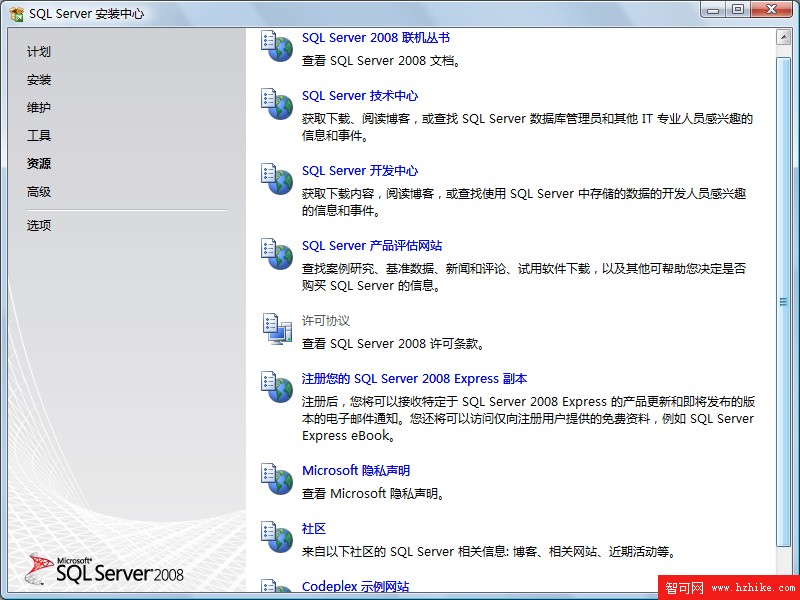Screen dimensions: 800x600
Task: Go to the 工具 section
Action: (39, 136)
